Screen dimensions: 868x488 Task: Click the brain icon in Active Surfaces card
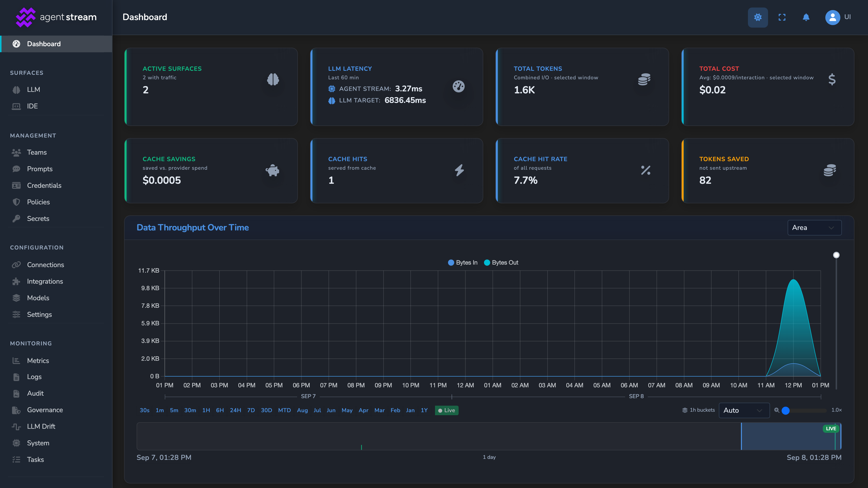click(x=273, y=80)
